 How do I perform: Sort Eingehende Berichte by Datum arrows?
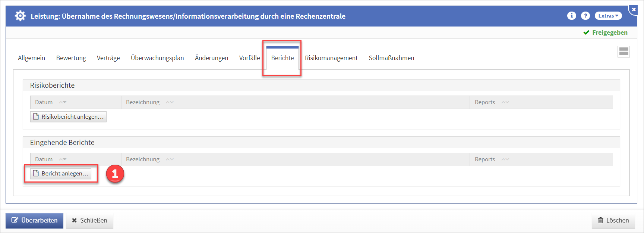(x=63, y=159)
